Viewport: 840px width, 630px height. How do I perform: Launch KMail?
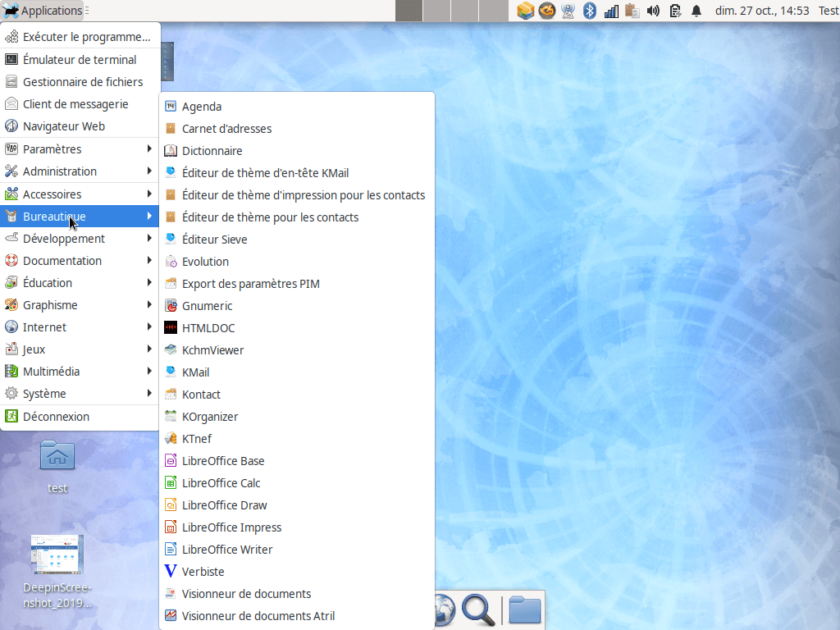pos(297,372)
